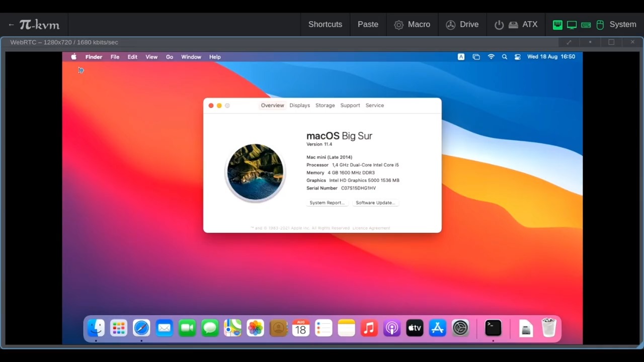Click the Launchpad icon in the dock
Viewport: 644px width, 362px height.
coord(119,328)
